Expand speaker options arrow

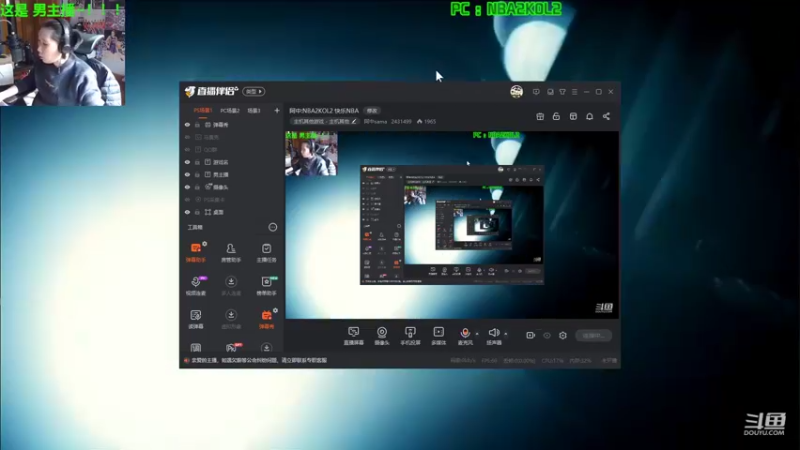click(506, 334)
